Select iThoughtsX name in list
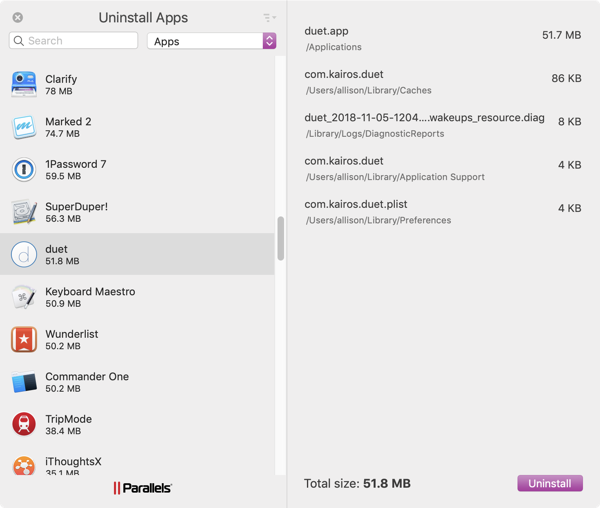 coord(73,461)
